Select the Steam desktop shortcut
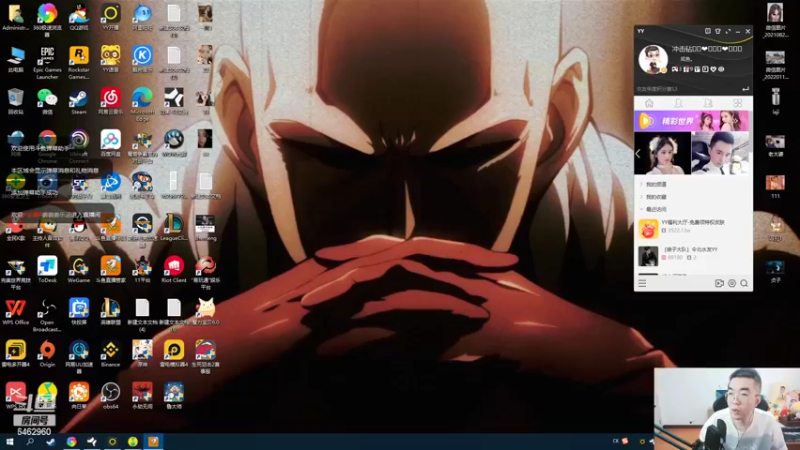Viewport: 800px width, 450px height. (79, 101)
